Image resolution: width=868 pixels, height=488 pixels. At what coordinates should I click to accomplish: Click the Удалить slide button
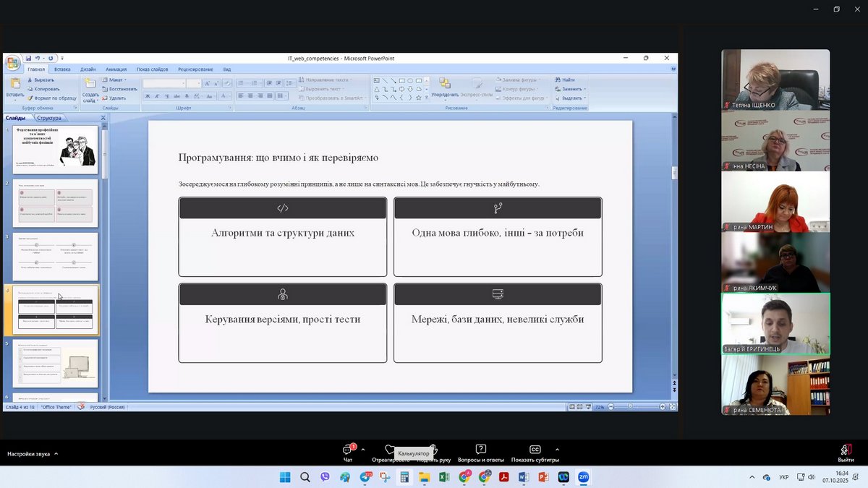point(115,98)
